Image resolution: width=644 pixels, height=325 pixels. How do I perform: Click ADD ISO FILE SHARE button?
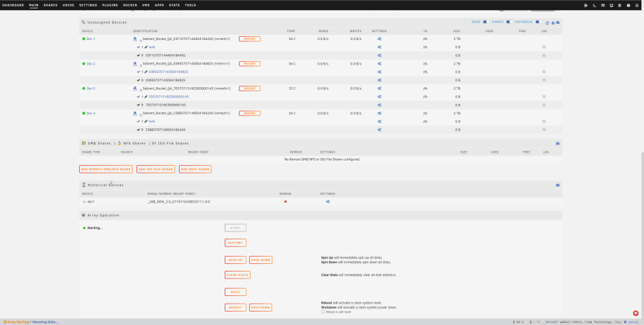coord(156,169)
